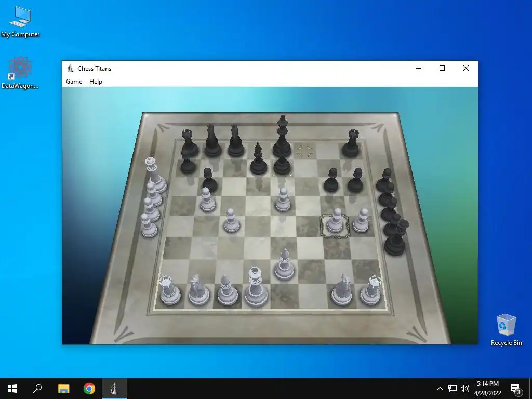Image resolution: width=532 pixels, height=399 pixels.
Task: Close the Chess Titans window
Action: click(466, 68)
